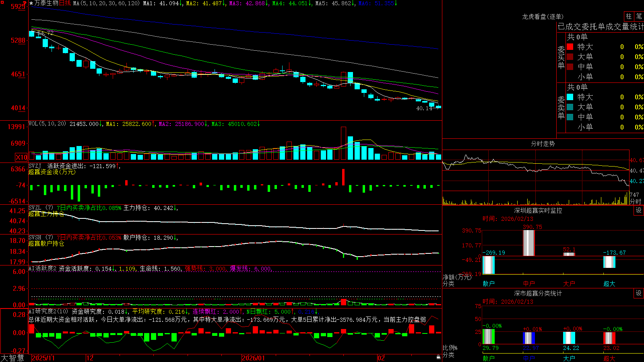The width and height of the screenshot is (644, 362).
Task: Switch to 笔 (tick) view in 龙虎看盘
Action: point(639,16)
